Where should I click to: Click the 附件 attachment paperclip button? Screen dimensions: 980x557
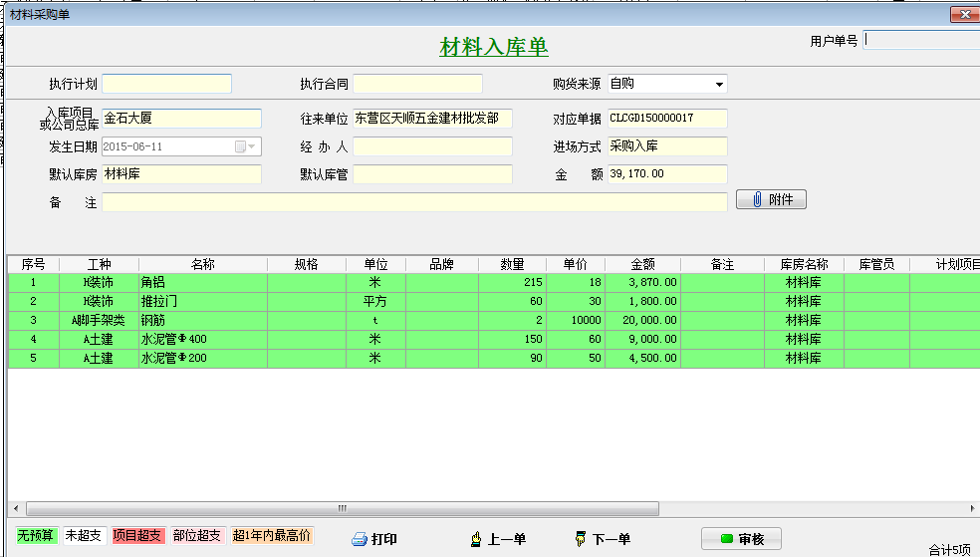click(x=771, y=199)
